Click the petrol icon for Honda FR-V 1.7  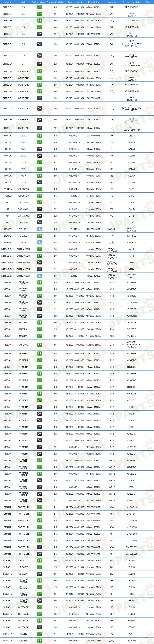point(39,163)
